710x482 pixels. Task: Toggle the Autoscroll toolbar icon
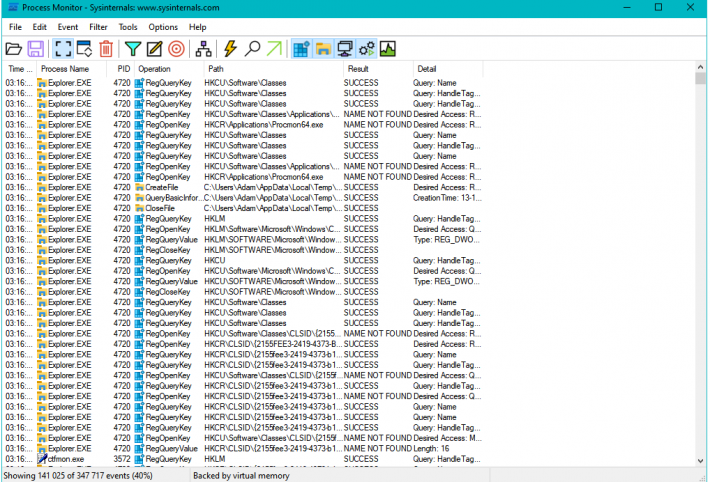pos(85,49)
